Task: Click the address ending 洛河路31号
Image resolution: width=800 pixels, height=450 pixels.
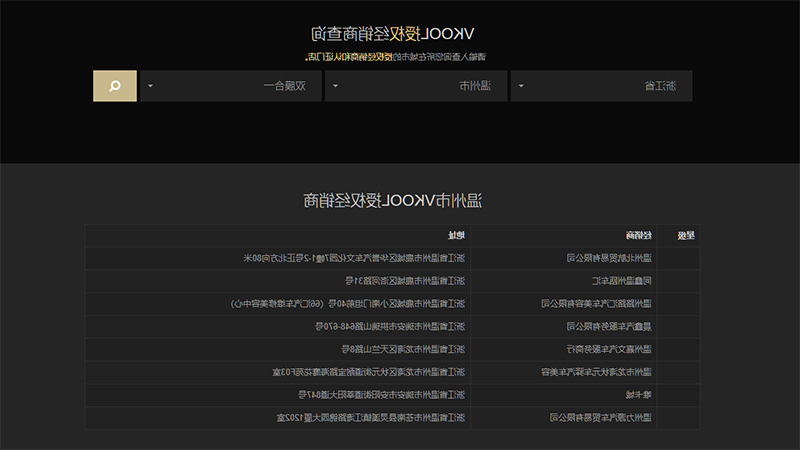Action: [x=405, y=281]
